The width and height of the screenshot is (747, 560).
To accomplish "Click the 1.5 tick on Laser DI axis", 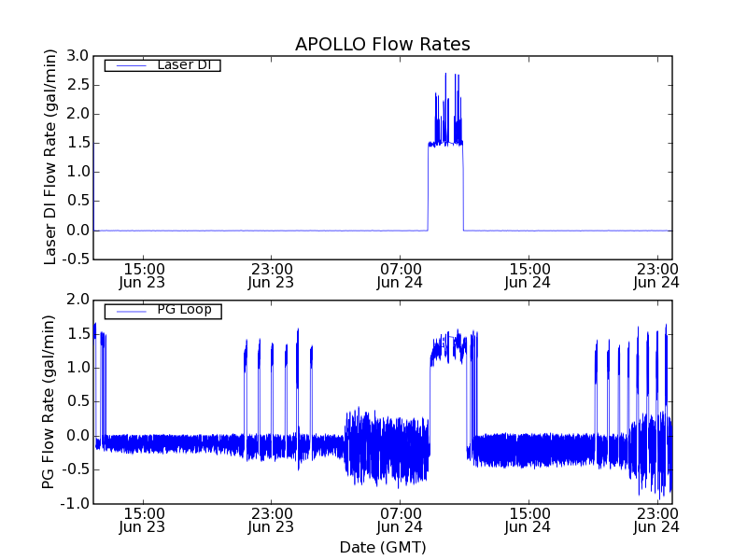I will [78, 143].
